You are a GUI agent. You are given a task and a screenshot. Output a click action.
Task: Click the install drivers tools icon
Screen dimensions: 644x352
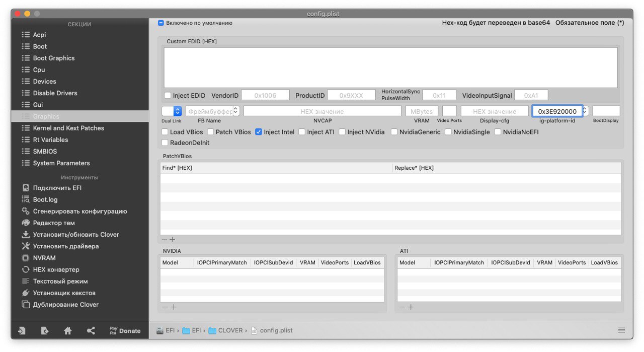pyautogui.click(x=26, y=246)
